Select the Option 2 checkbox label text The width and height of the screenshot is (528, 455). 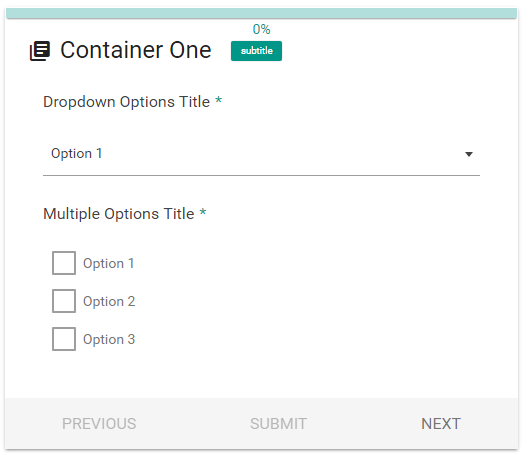pos(109,301)
